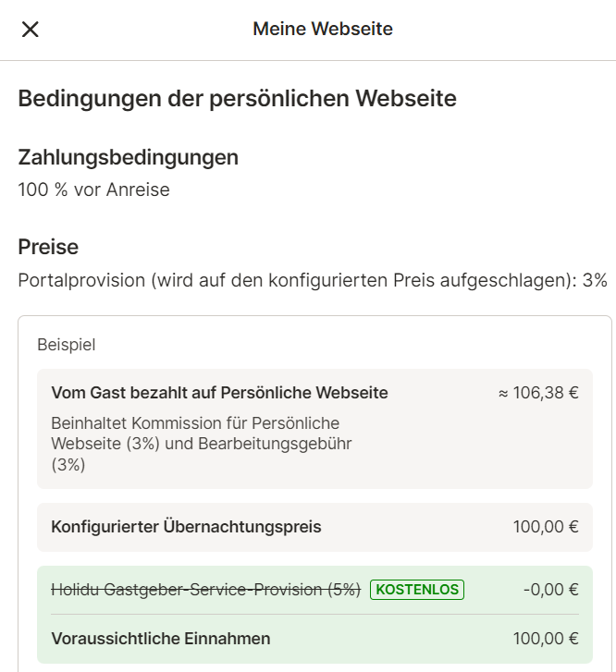Click the Portalprovision 3% description line

313,281
